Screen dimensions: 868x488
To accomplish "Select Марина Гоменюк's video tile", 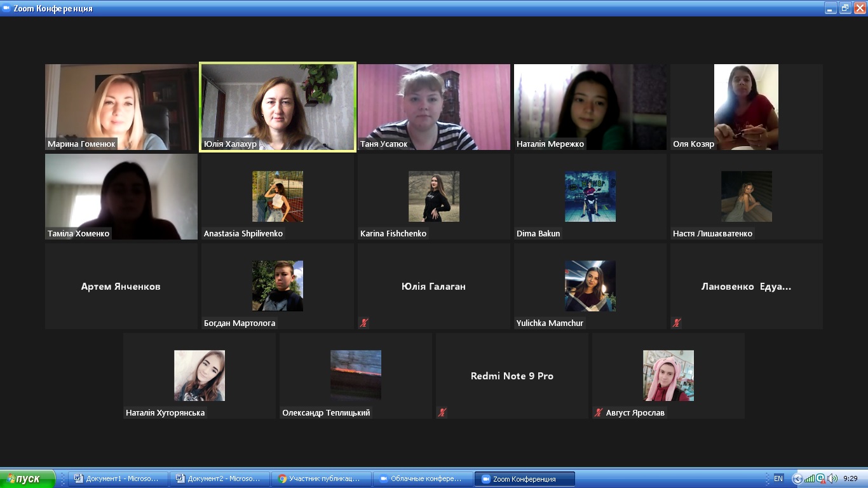I will (x=121, y=107).
